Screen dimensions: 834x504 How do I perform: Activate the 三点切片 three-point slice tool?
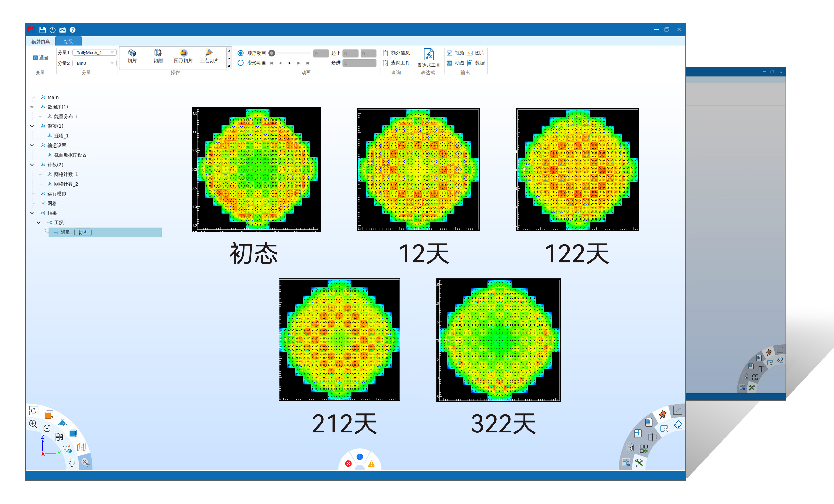pyautogui.click(x=209, y=56)
